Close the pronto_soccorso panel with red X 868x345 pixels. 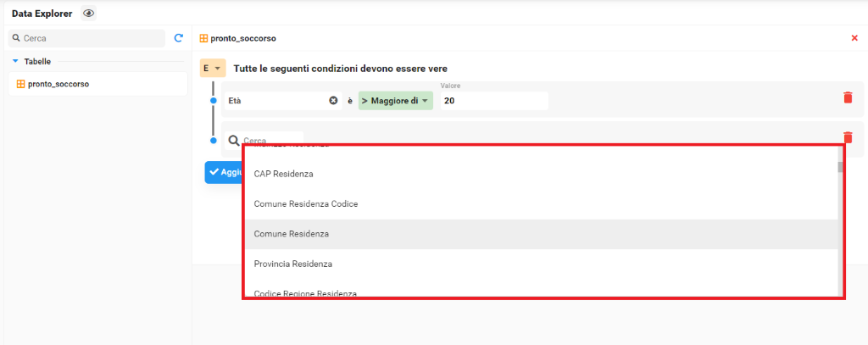tap(854, 38)
